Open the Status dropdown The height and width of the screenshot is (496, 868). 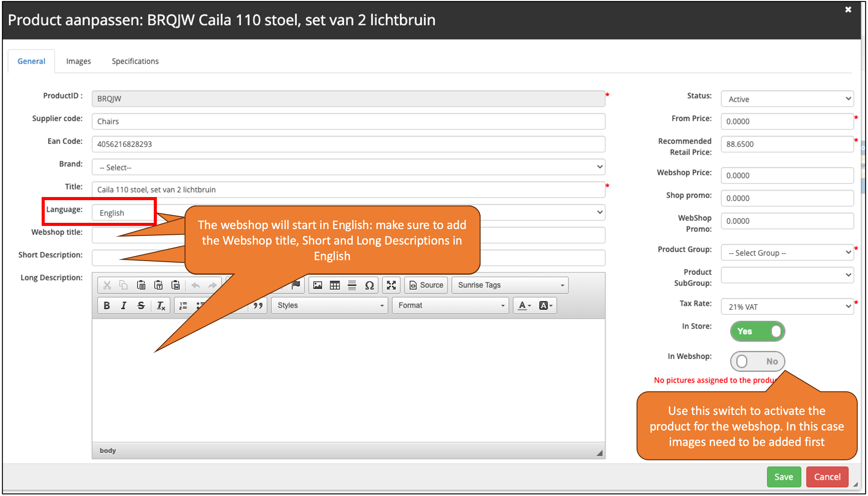787,99
